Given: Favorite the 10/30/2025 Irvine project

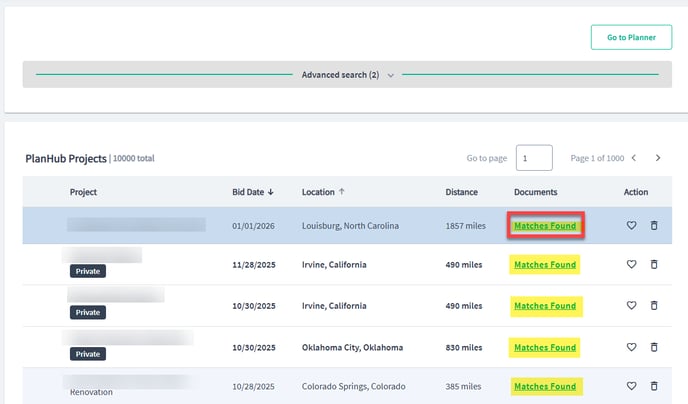Looking at the screenshot, I should [631, 305].
